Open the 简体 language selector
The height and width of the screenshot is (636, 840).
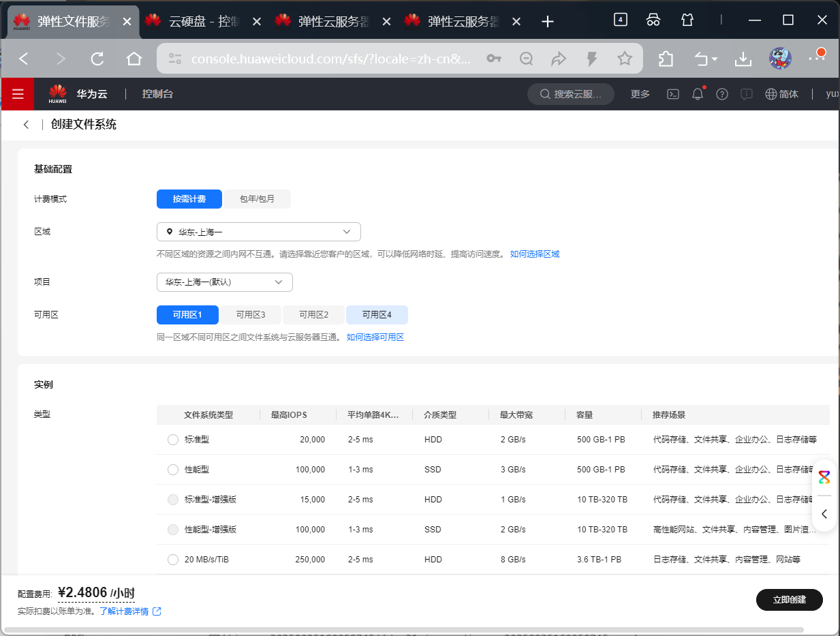(x=789, y=94)
